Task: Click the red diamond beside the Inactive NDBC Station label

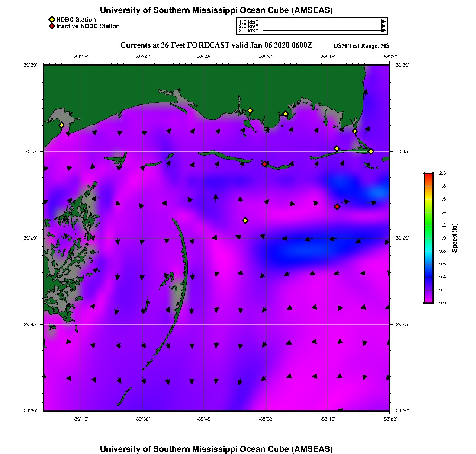Action: 51,26
